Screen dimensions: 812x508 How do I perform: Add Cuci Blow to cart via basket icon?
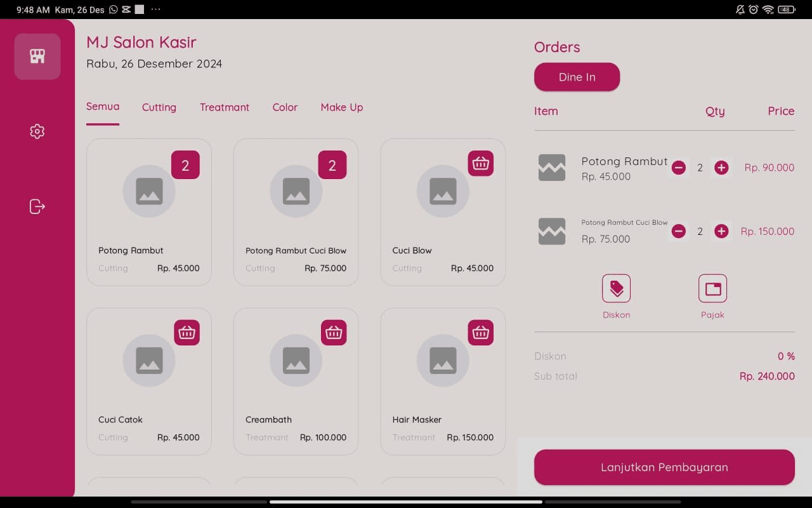pyautogui.click(x=480, y=163)
